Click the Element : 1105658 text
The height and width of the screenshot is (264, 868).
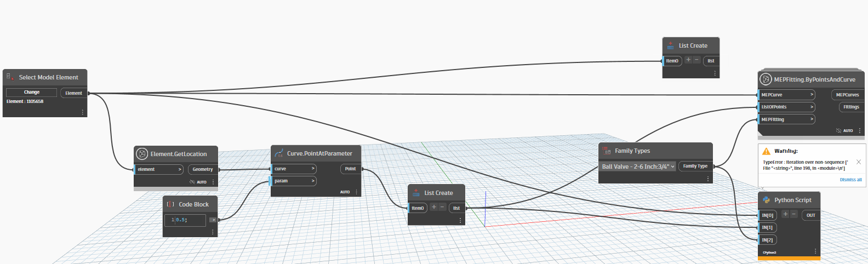pos(25,101)
